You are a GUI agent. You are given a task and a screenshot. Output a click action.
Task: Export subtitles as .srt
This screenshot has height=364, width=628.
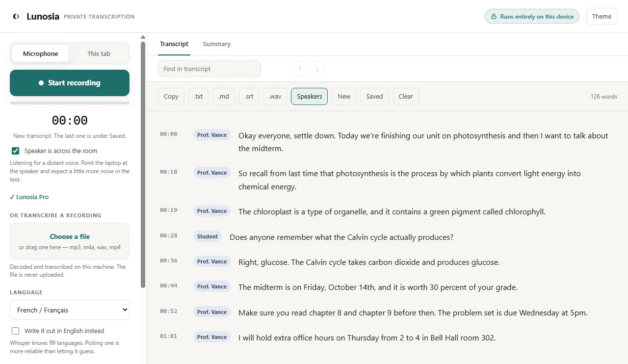click(249, 96)
